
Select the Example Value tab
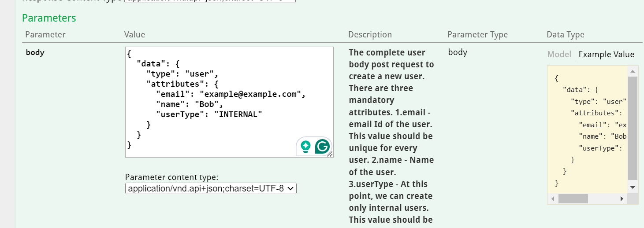606,55
